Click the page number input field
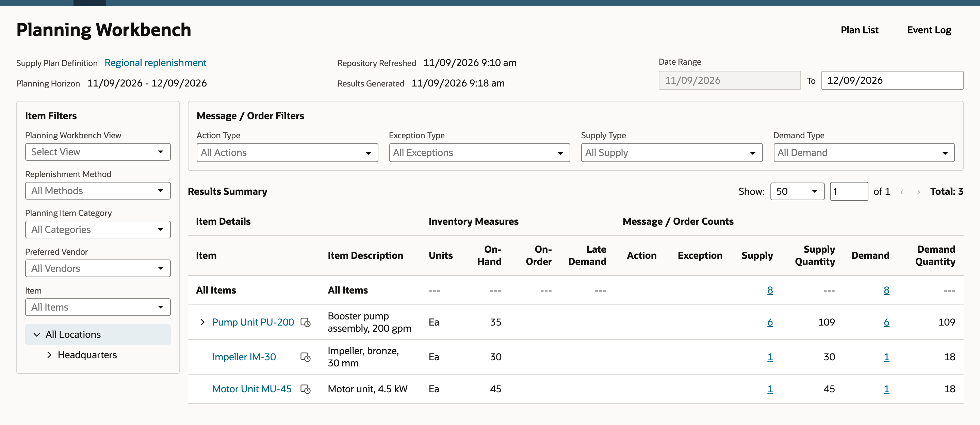The width and height of the screenshot is (980, 425). [849, 191]
